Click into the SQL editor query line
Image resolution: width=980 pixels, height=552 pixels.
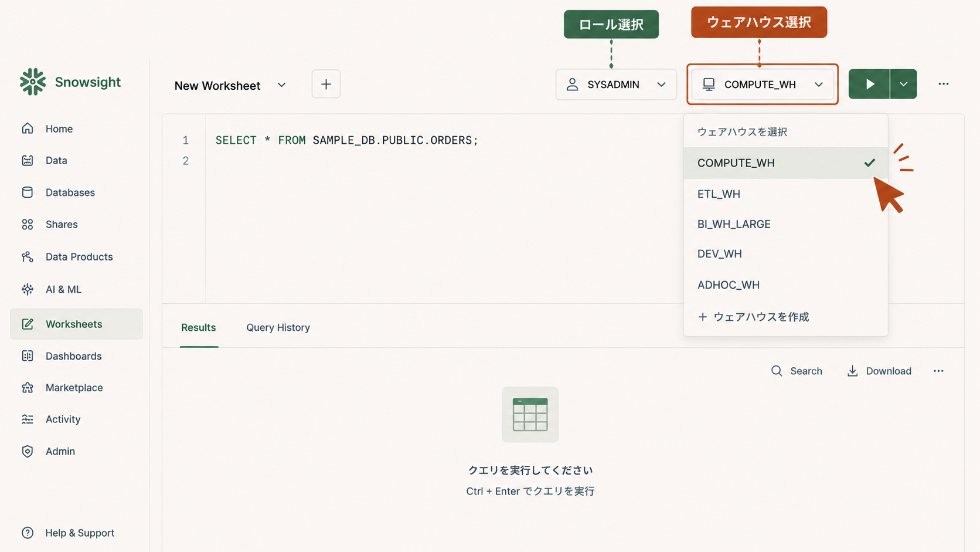click(x=346, y=140)
